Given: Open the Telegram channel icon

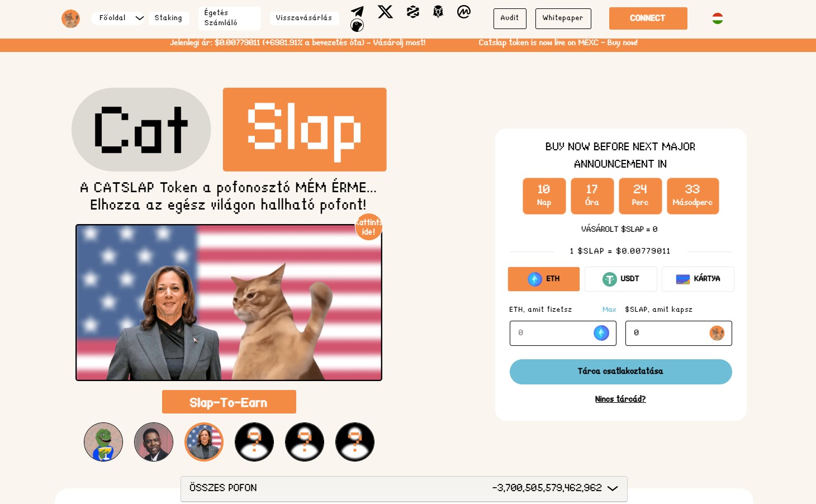Looking at the screenshot, I should (x=357, y=12).
